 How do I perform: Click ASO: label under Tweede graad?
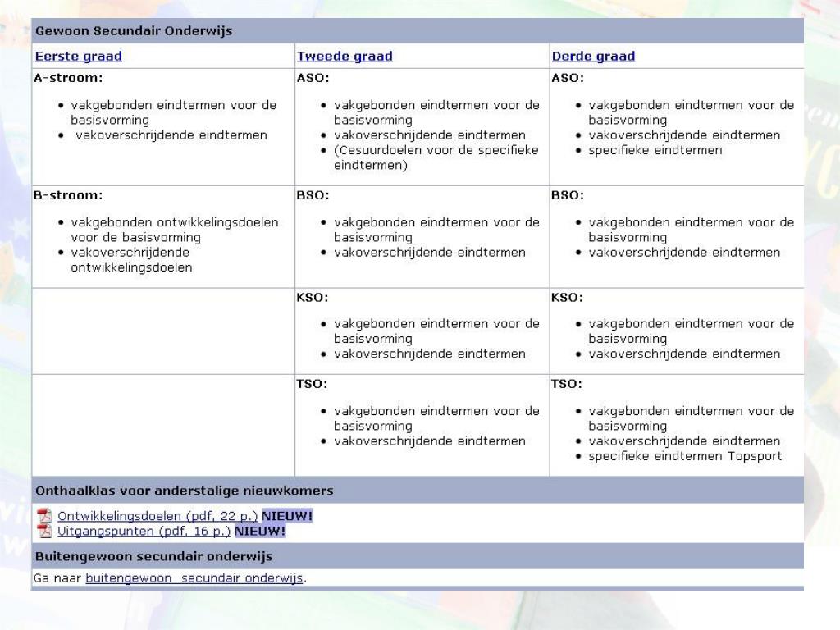(313, 78)
